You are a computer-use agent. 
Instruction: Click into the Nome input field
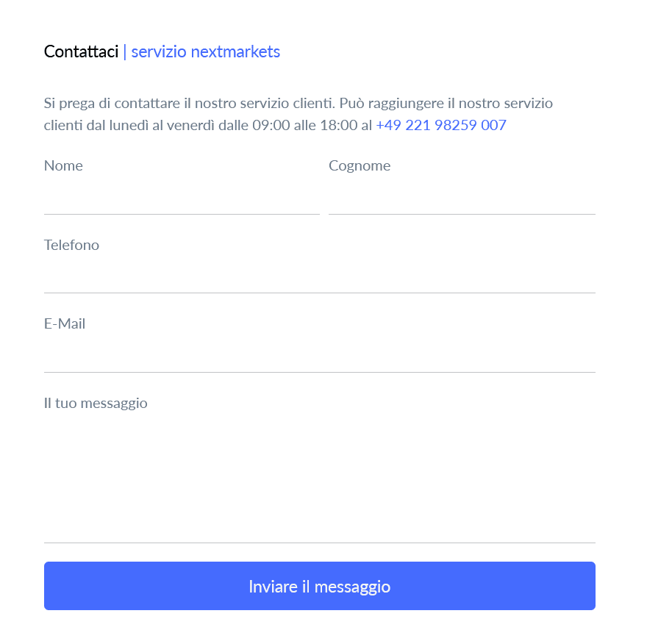182,198
